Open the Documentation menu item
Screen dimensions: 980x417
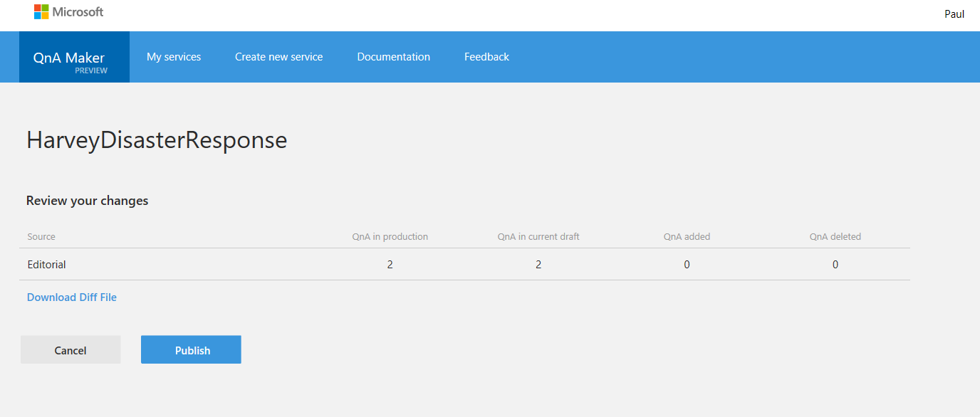coord(393,57)
